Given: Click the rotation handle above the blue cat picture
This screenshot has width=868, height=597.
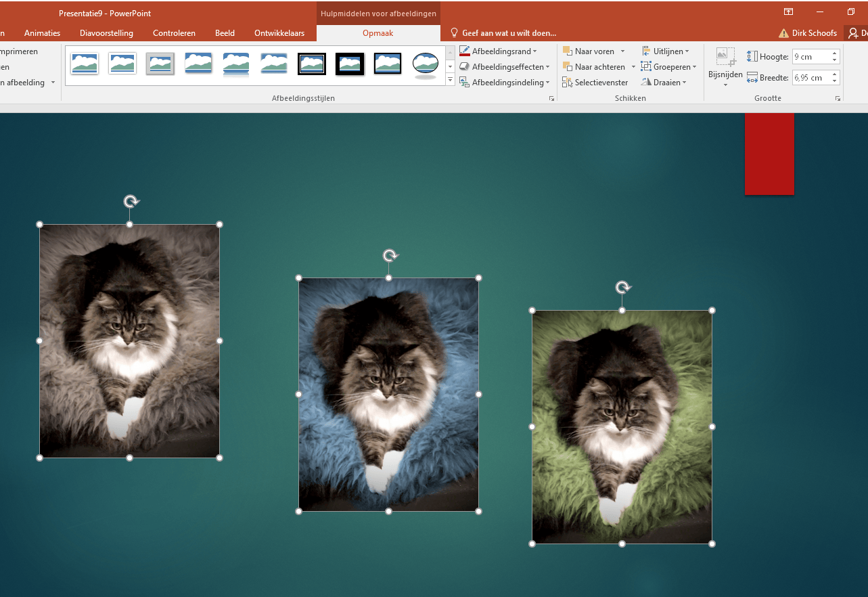Looking at the screenshot, I should (x=390, y=255).
